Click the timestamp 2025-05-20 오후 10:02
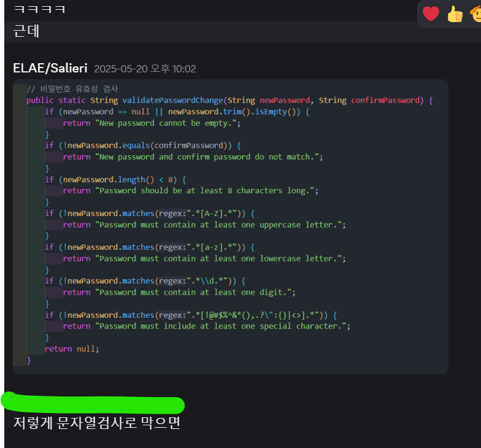 coord(145,69)
